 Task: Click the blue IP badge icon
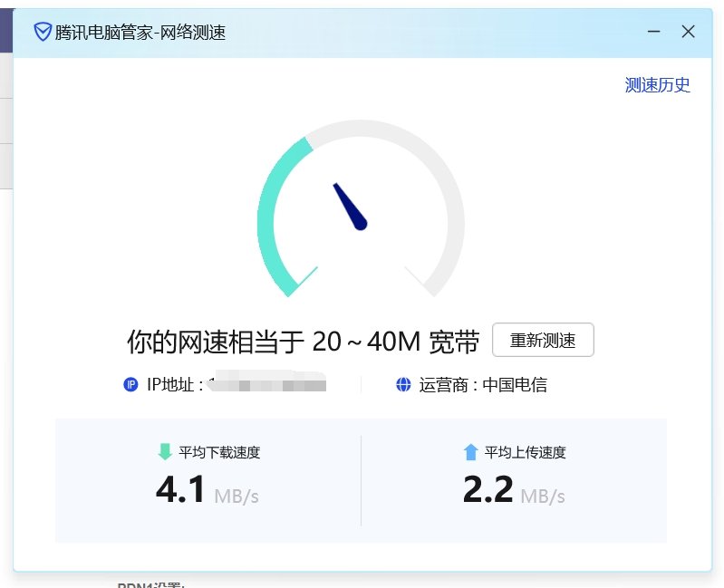130,385
